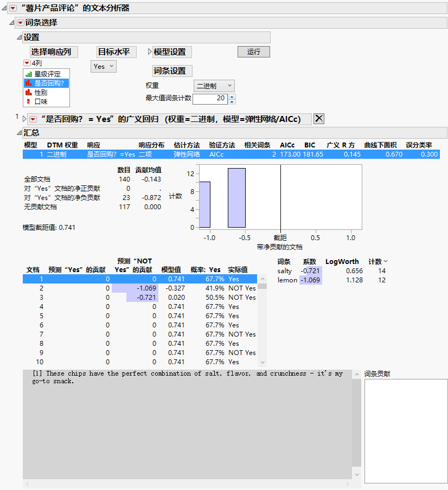
Task: Select document 10 row
Action: click(x=140, y=362)
